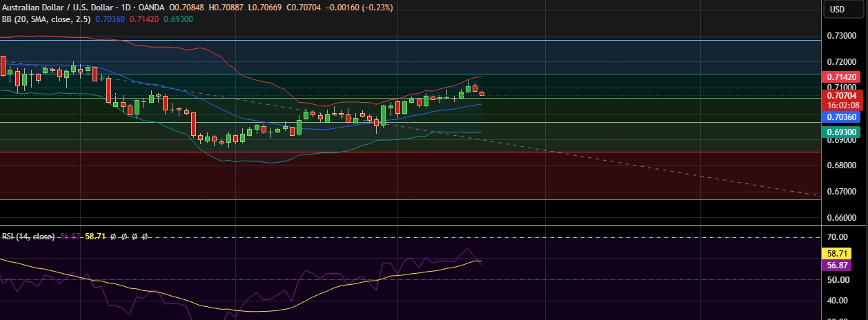Screen dimensions: 868x320
Task: Click the 0.70704 current price label
Action: (x=841, y=95)
